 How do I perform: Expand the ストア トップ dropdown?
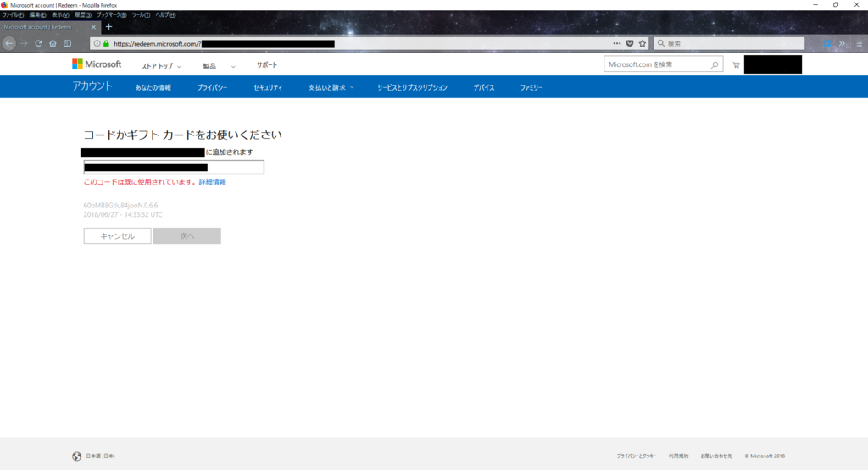pyautogui.click(x=161, y=66)
